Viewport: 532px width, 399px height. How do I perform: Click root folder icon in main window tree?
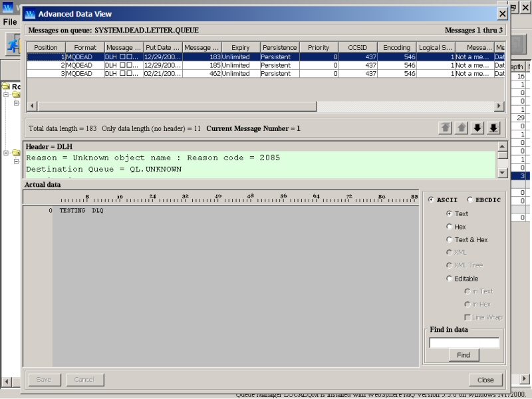click(x=6, y=86)
